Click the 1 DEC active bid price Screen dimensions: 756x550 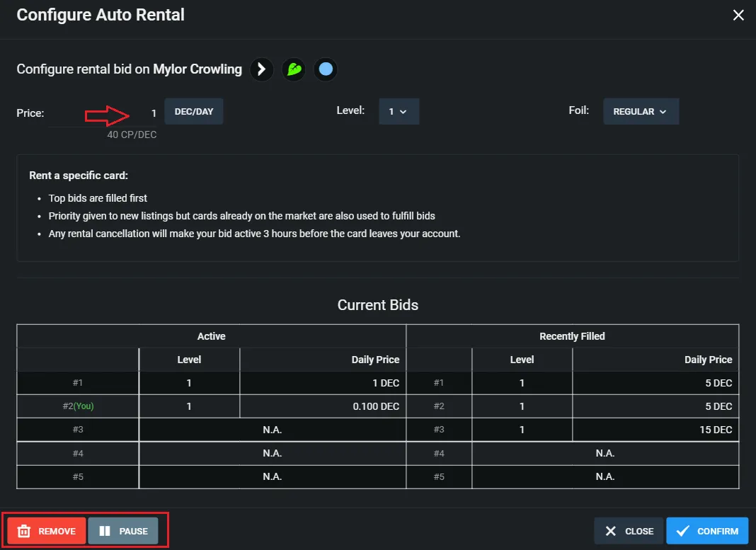pos(386,383)
